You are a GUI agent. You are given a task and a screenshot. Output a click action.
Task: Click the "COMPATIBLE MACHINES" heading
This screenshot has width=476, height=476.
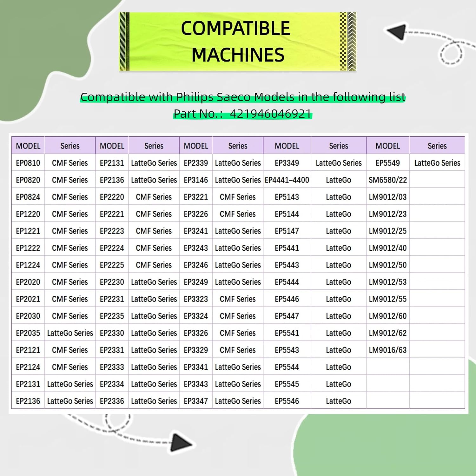(235, 42)
